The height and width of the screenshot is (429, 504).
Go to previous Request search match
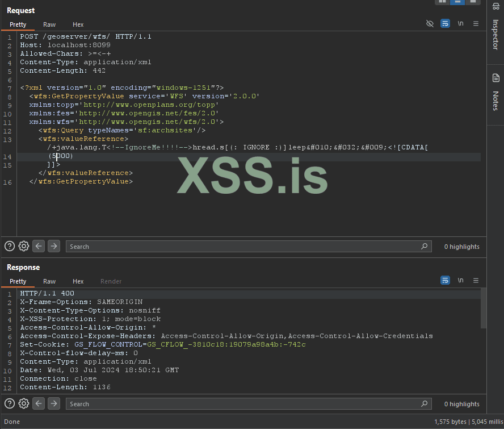(x=39, y=246)
